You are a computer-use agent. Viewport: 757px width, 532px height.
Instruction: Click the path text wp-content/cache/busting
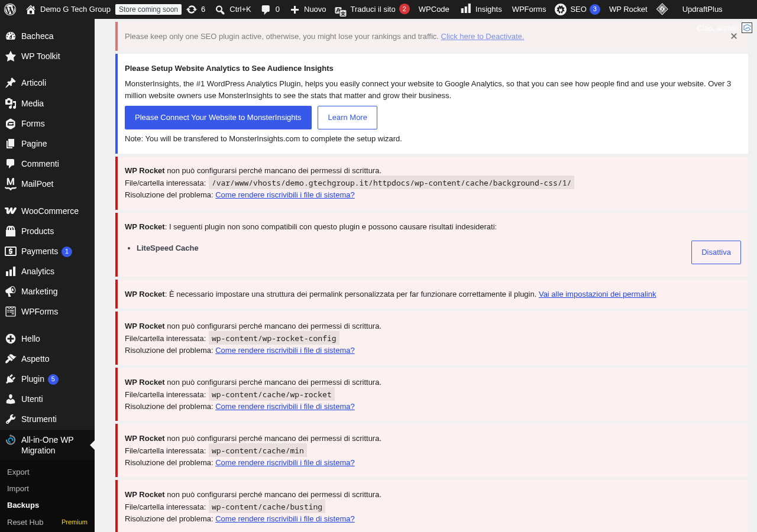pos(267,507)
